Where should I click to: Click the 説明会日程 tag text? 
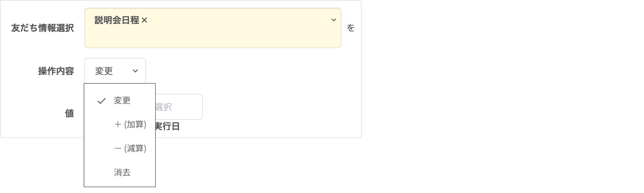(x=116, y=20)
